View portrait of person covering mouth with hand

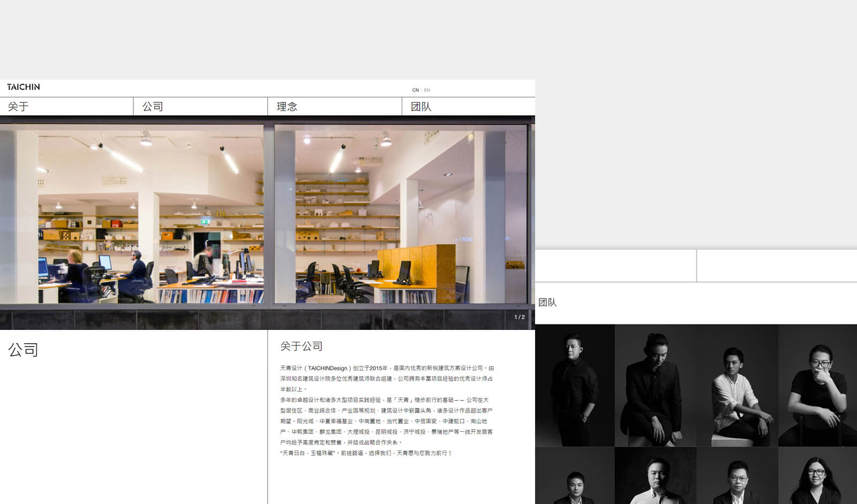pos(817,385)
